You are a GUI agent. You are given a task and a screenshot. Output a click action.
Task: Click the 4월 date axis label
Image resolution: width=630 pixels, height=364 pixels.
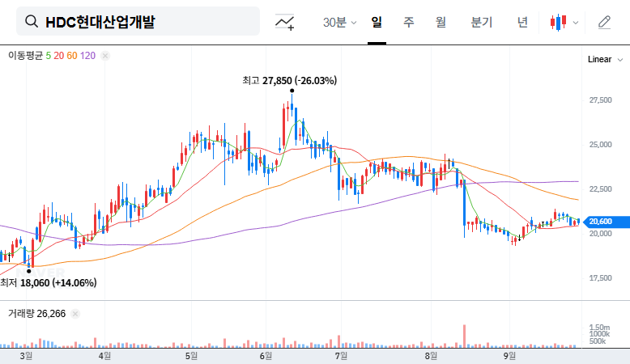coord(104,356)
